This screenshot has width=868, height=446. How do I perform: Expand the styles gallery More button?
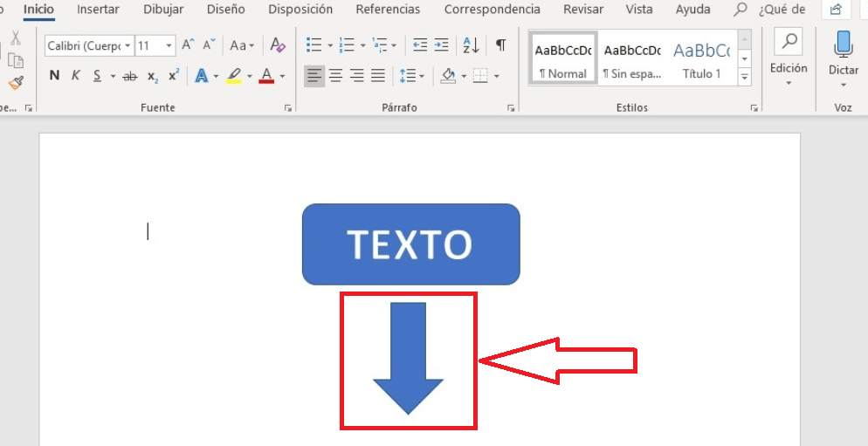[745, 76]
